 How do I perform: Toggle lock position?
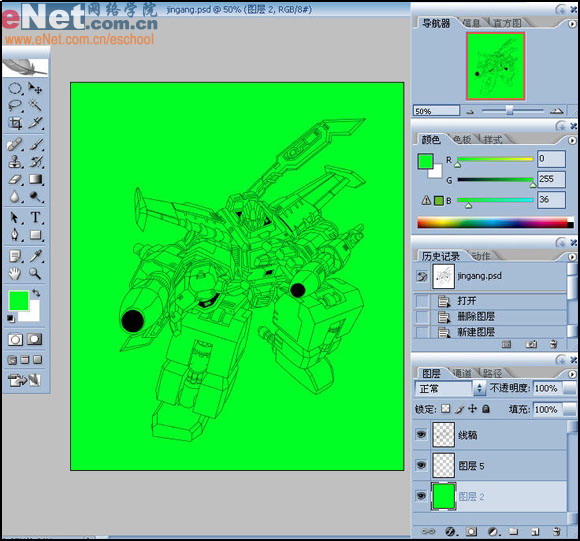tap(472, 409)
